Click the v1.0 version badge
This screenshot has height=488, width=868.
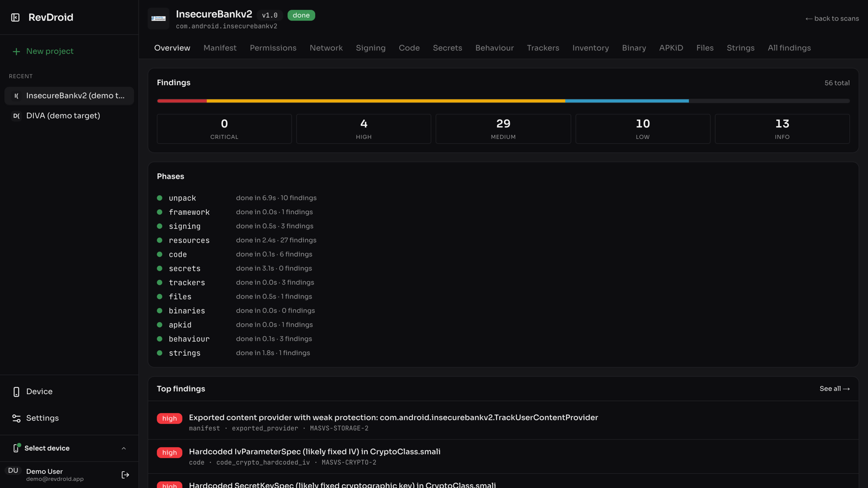[x=270, y=15]
